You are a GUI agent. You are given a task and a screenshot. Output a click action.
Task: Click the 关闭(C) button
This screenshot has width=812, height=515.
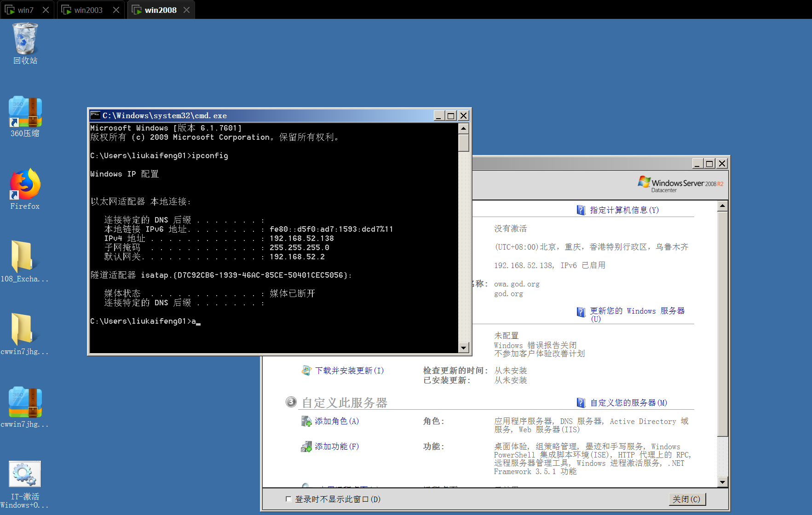687,498
